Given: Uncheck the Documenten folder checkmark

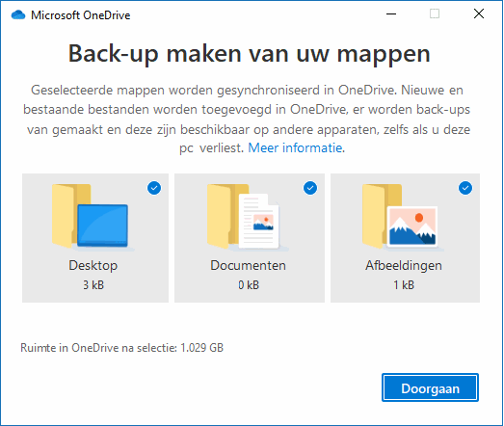Looking at the screenshot, I should coord(310,188).
